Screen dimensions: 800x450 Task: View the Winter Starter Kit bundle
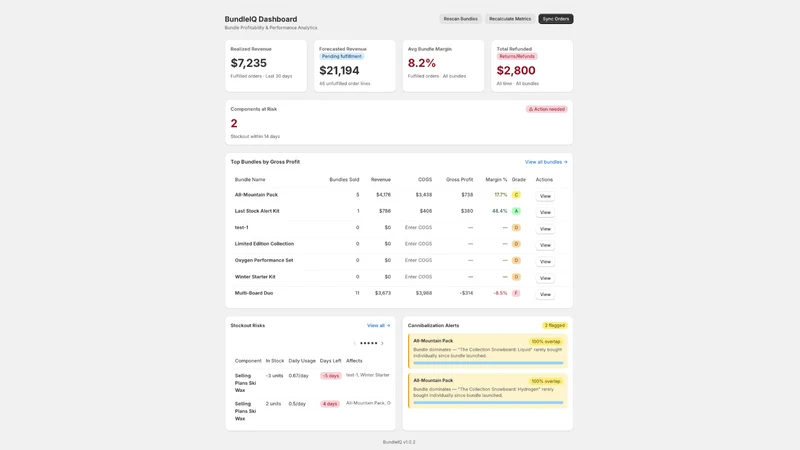(545, 278)
